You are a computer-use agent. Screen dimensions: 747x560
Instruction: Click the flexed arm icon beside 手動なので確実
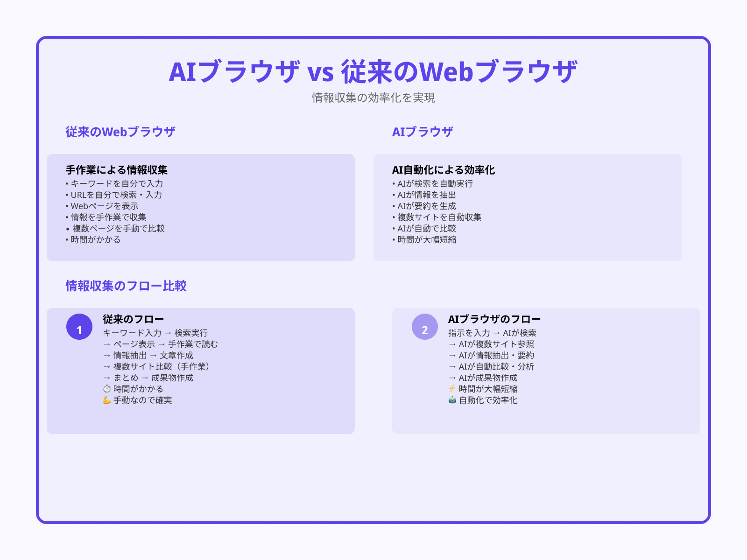(107, 400)
